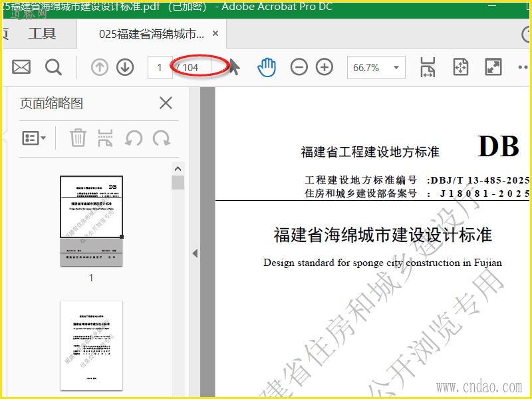Activate the hand pan tool
The height and width of the screenshot is (399, 532).
(x=267, y=67)
